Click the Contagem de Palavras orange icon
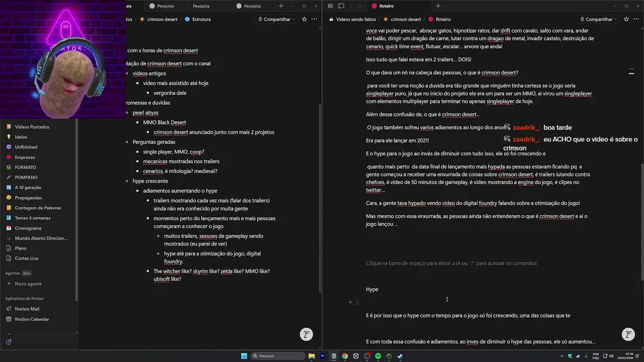644x362 pixels. click(x=9, y=208)
